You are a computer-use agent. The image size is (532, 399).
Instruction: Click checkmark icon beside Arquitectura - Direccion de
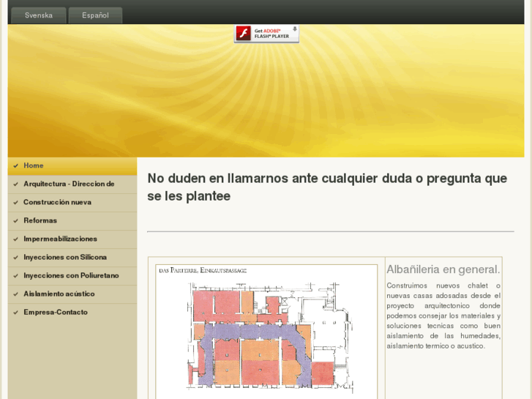[15, 184]
